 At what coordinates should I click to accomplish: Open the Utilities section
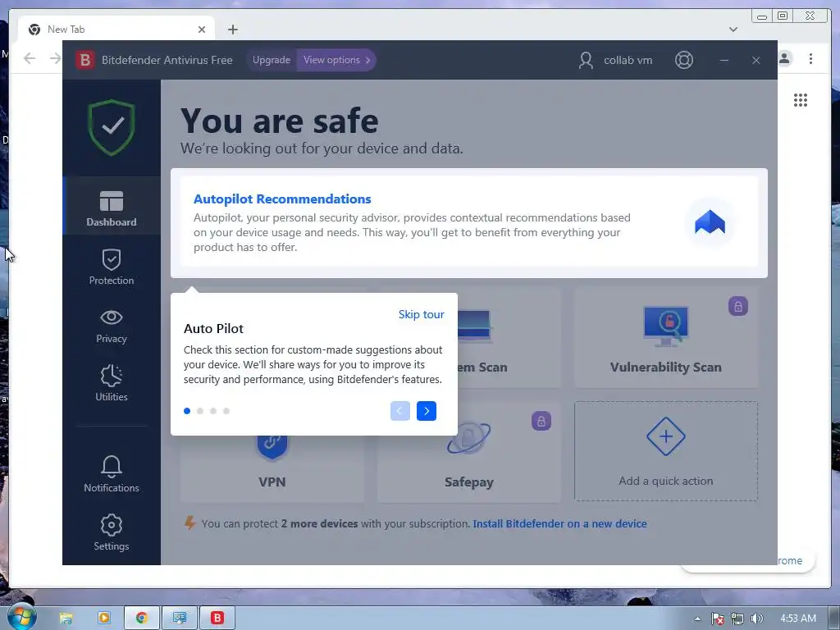tap(112, 383)
